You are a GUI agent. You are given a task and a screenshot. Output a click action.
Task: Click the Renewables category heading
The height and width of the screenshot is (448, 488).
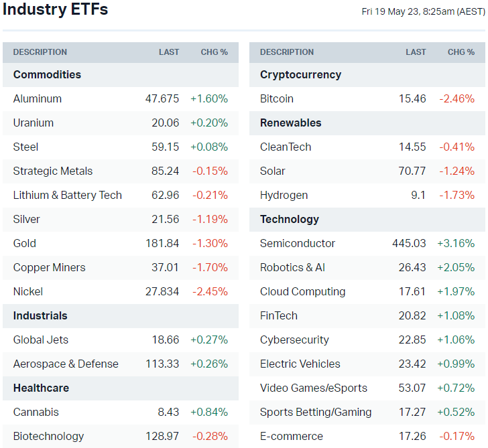[291, 123]
